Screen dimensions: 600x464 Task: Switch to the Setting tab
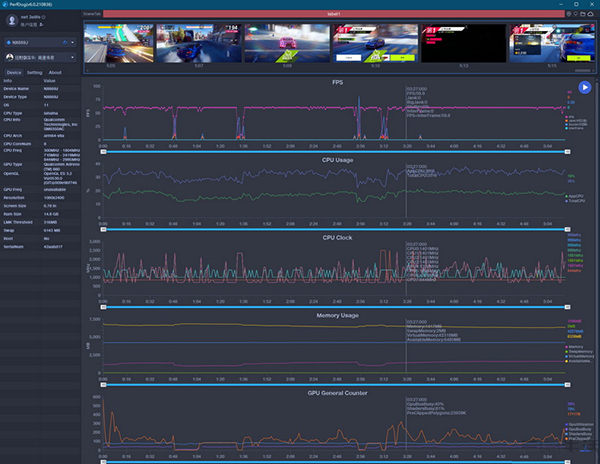34,73
